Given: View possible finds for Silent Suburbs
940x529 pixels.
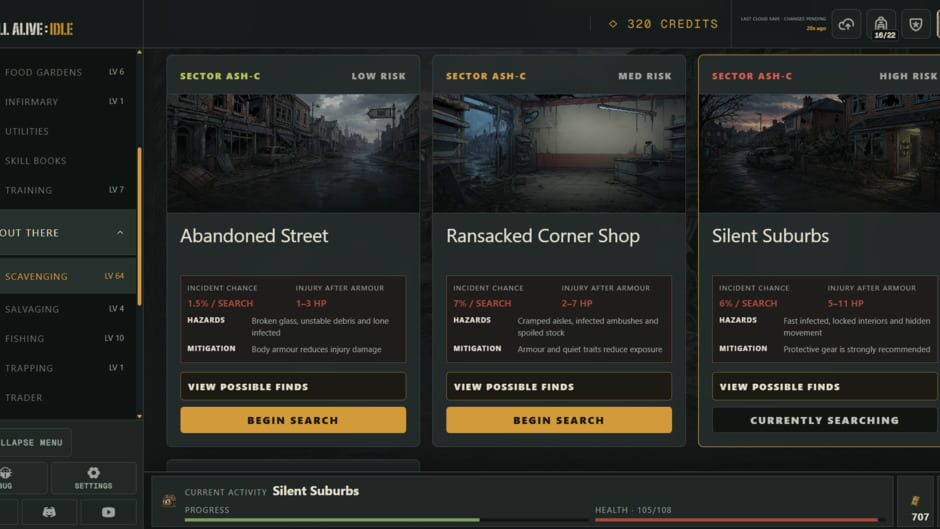Looking at the screenshot, I should [824, 387].
